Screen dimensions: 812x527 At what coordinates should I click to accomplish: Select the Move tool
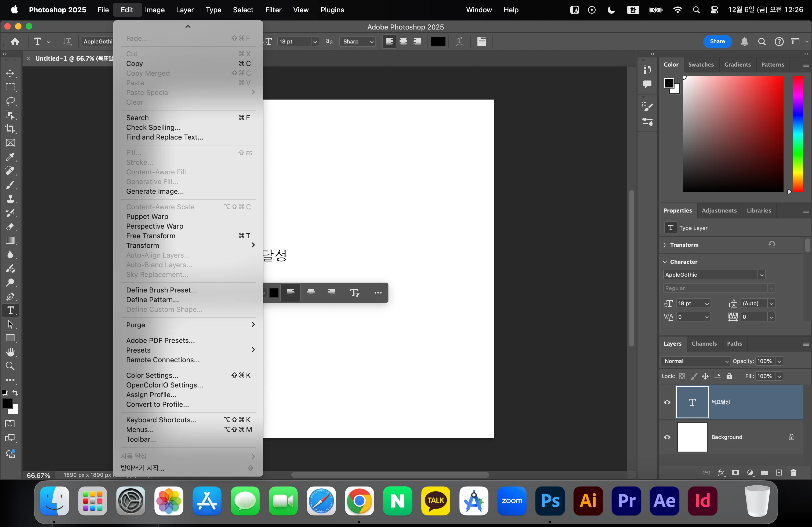[10, 73]
